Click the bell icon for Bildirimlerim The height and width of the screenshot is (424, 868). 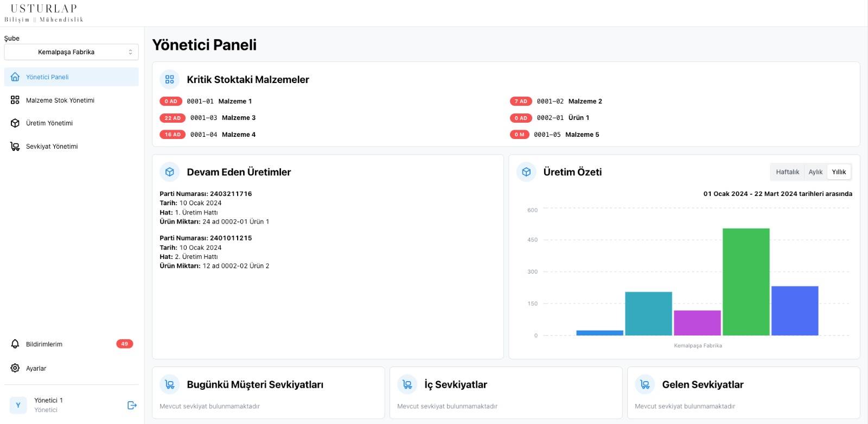(x=15, y=344)
